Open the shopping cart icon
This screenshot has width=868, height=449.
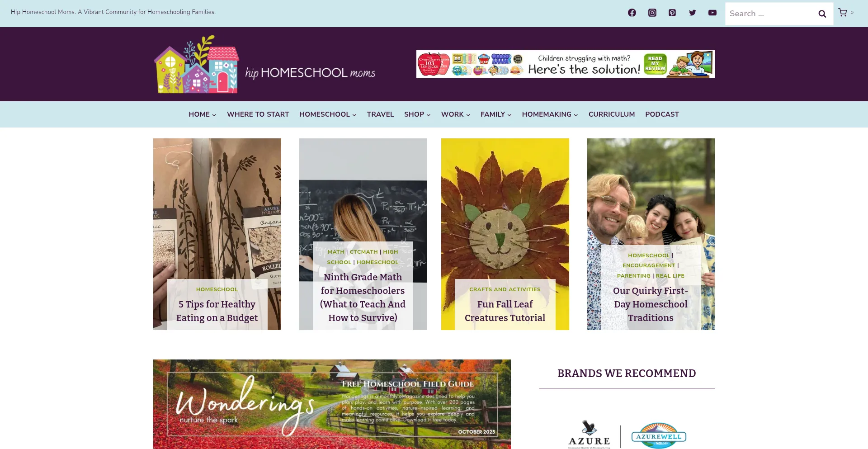click(x=843, y=13)
